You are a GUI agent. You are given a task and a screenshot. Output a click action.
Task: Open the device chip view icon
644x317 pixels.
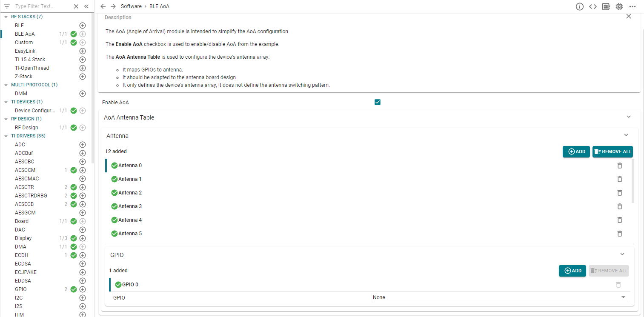(619, 6)
